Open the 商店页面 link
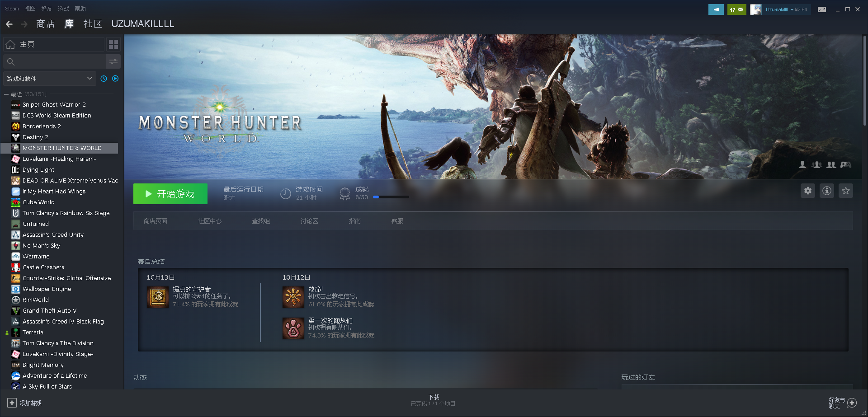Image resolution: width=868 pixels, height=417 pixels. pyautogui.click(x=156, y=221)
